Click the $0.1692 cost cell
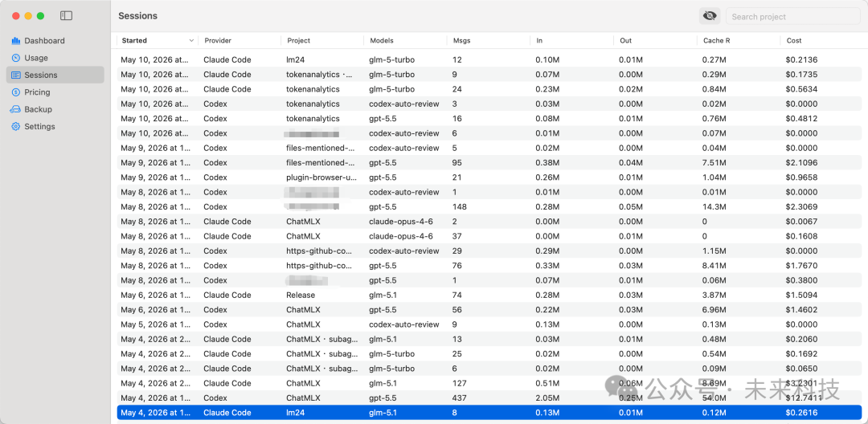The width and height of the screenshot is (868, 424). pyautogui.click(x=801, y=354)
